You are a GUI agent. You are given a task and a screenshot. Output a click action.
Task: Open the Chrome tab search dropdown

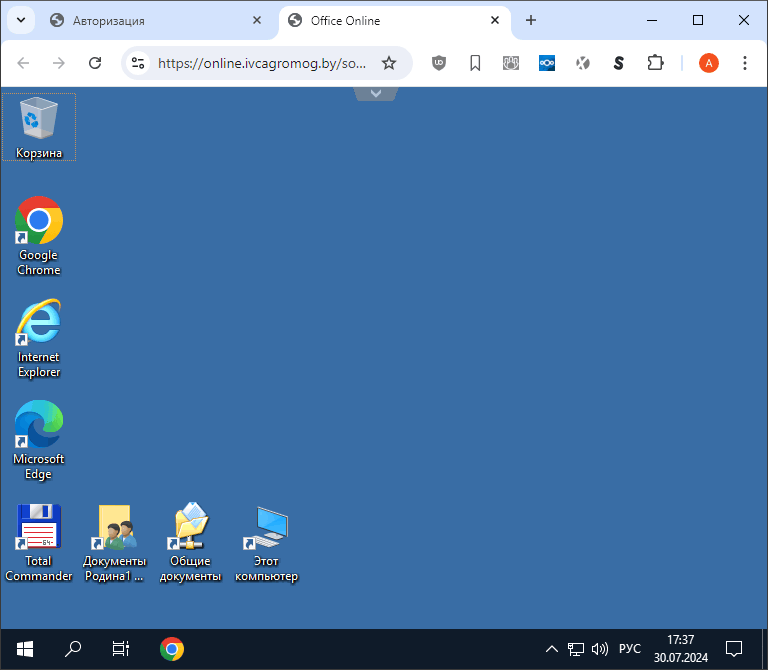[21, 20]
